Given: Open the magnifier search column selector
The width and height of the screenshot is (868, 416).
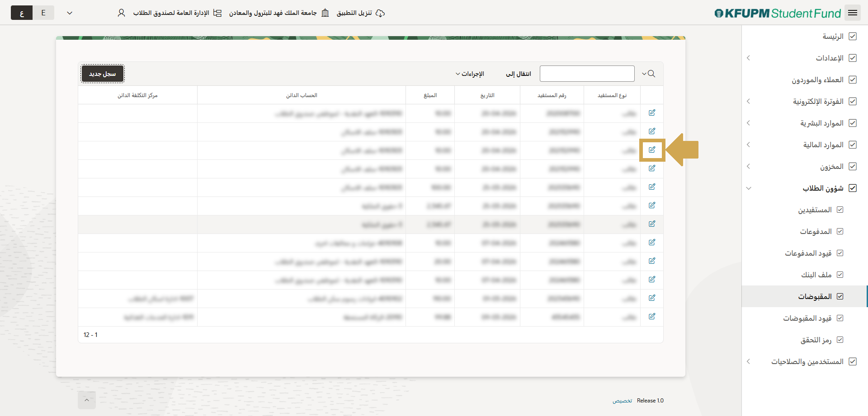Looking at the screenshot, I should [648, 74].
